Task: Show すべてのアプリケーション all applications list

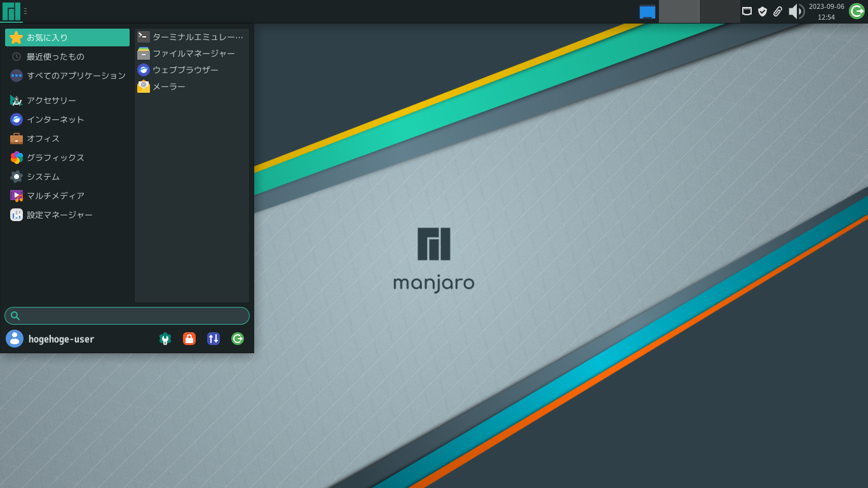Action: [67, 76]
